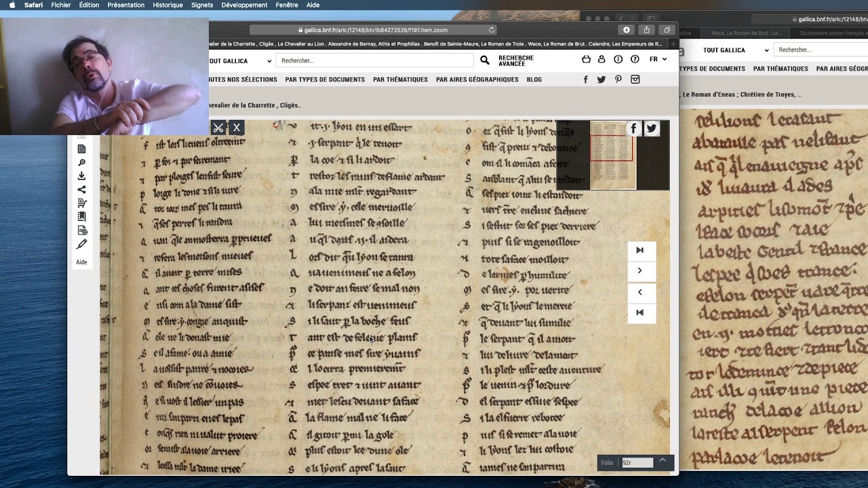
Task: Open Par types de documents in right window
Action: point(712,68)
